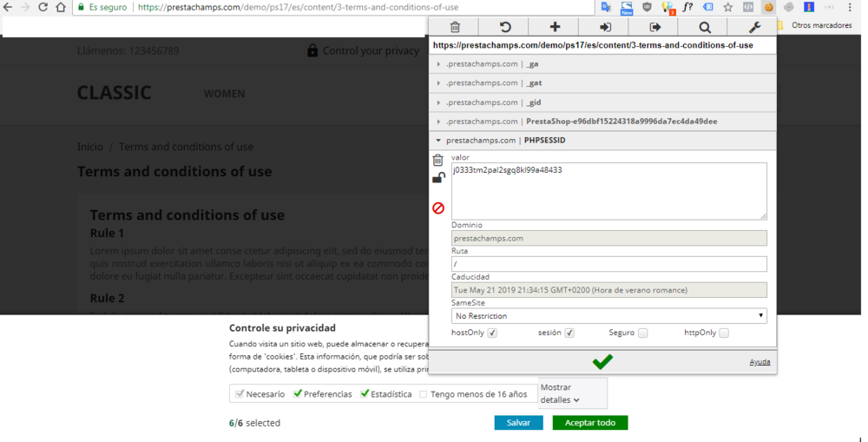
Task: Submit cookie changes with green checkmark
Action: pyautogui.click(x=602, y=362)
